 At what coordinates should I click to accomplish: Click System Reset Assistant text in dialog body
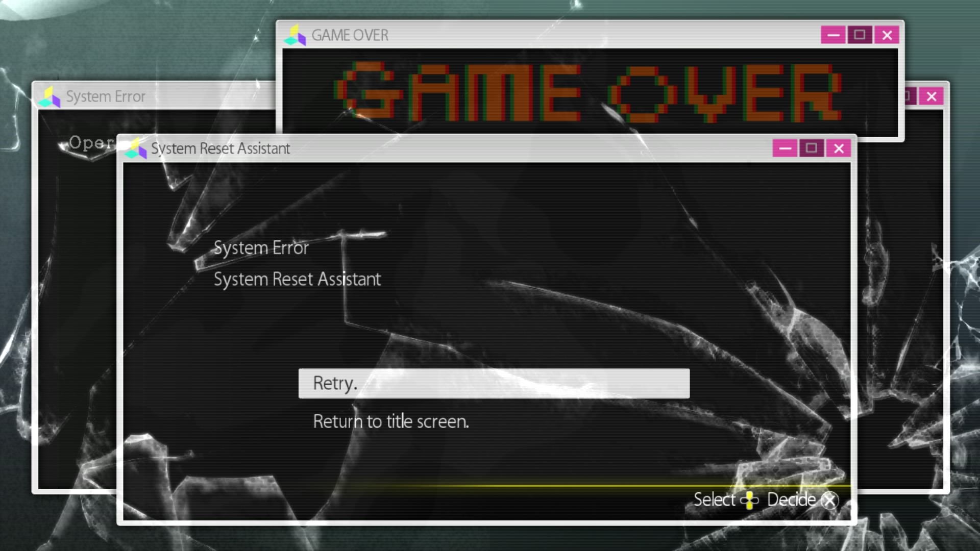[297, 279]
